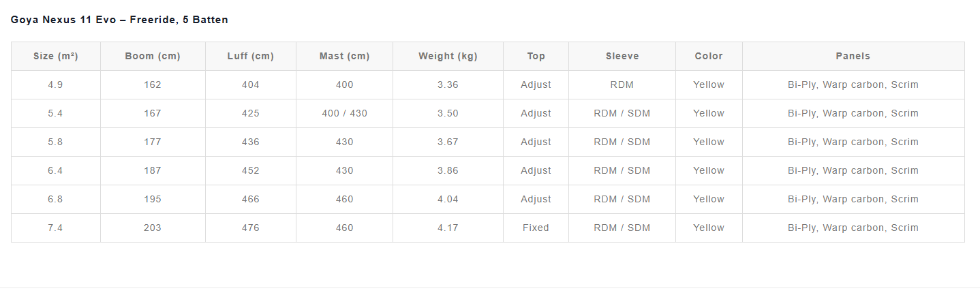Click the Goya Nexus 11 Evo title

coord(119,20)
